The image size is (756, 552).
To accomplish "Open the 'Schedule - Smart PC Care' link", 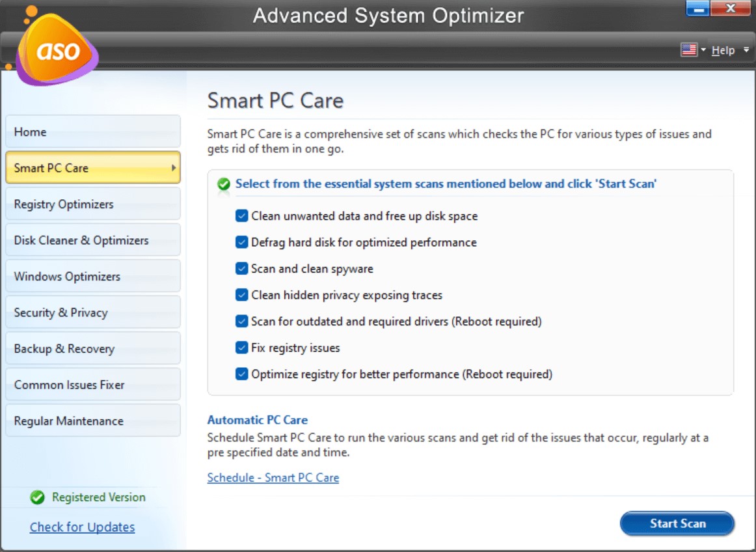I will tap(273, 477).
